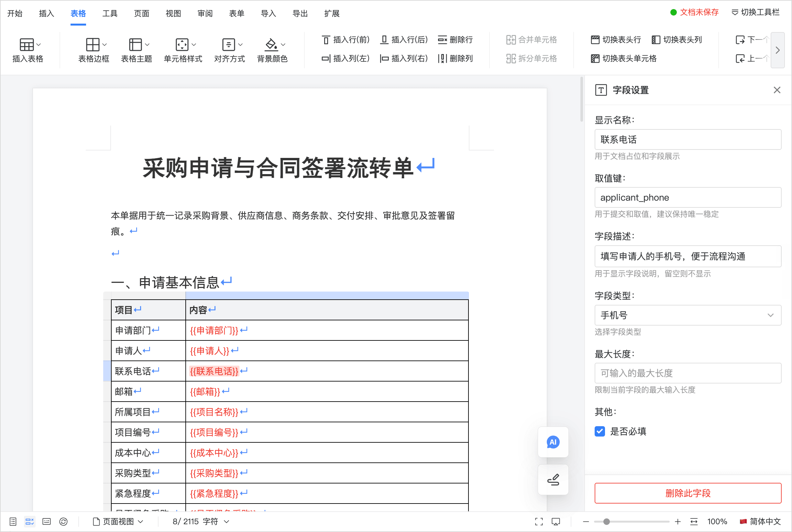The height and width of the screenshot is (532, 792).
Task: Open the Background Color (背景颜色) bucket
Action: click(272, 50)
